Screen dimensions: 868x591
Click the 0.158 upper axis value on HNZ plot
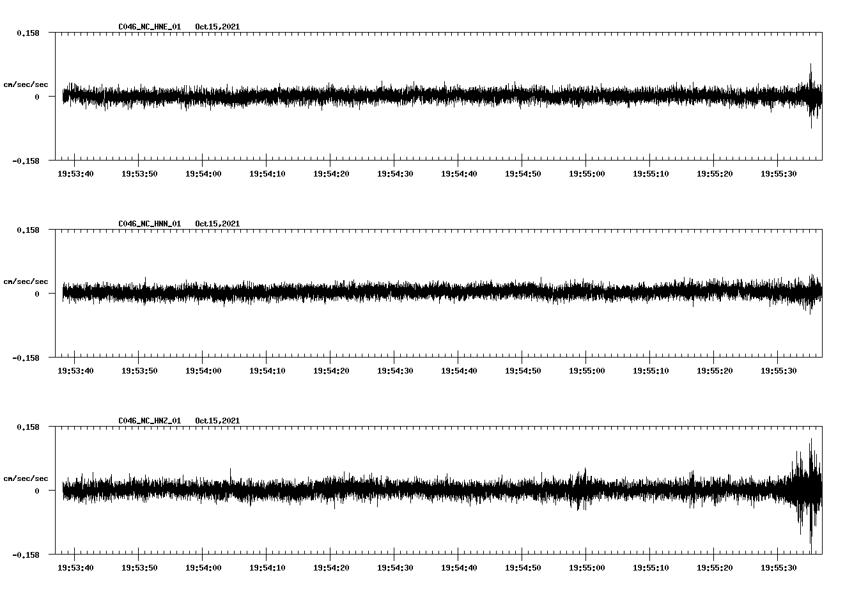(x=27, y=427)
